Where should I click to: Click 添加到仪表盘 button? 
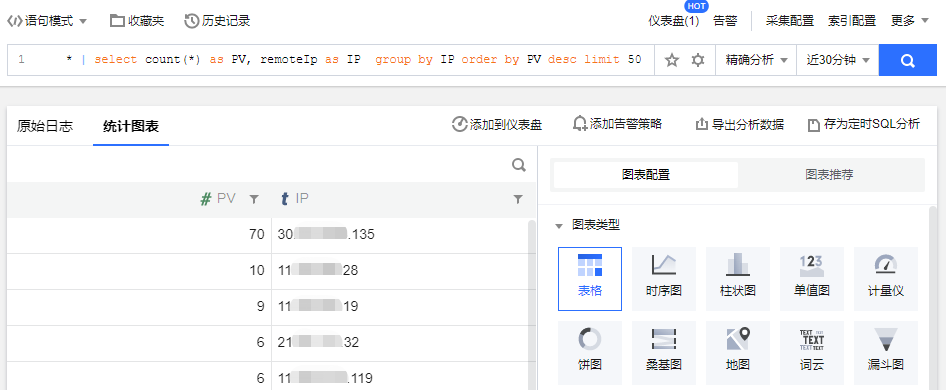[497, 125]
